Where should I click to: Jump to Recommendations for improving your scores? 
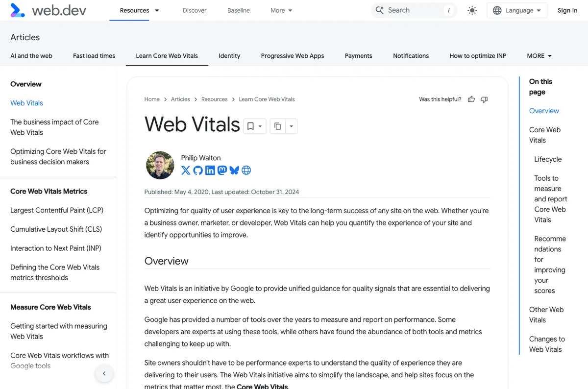coord(550,265)
